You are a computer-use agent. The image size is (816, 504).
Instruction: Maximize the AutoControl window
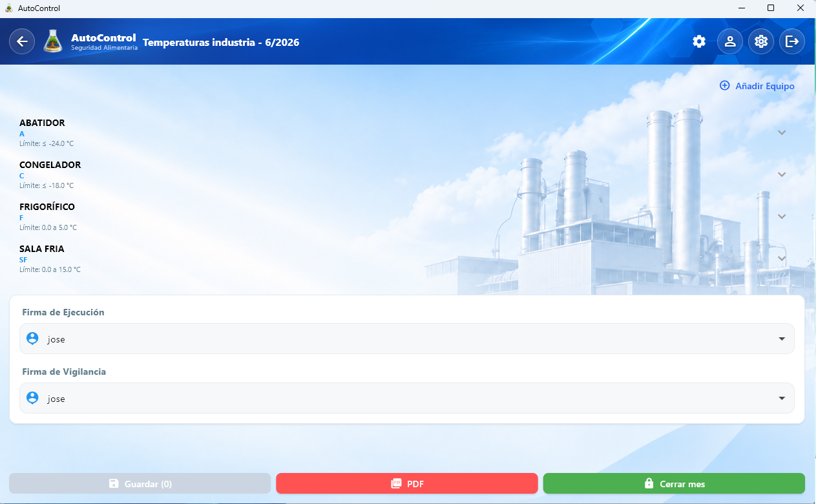771,8
